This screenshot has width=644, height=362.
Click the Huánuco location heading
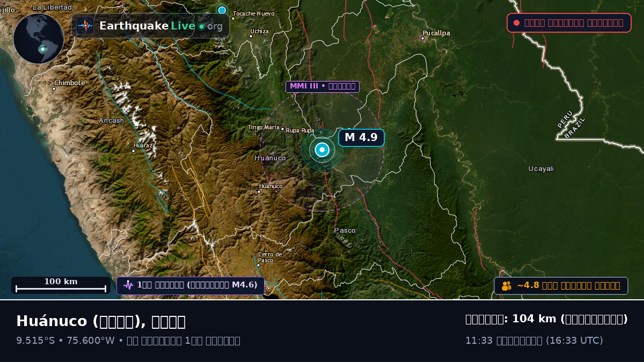(101, 321)
